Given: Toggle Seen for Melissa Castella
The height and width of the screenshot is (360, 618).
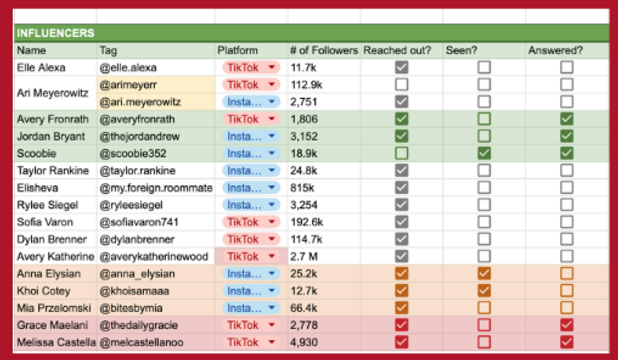Looking at the screenshot, I should (484, 342).
